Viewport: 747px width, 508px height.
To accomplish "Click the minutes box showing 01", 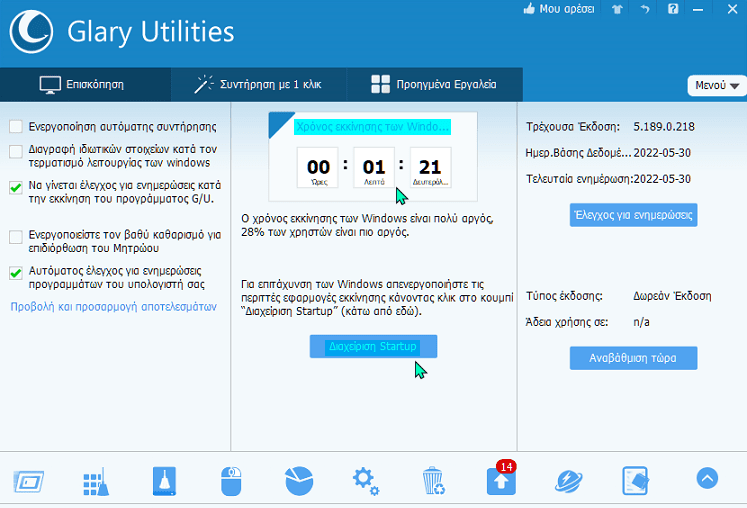I will [x=374, y=167].
